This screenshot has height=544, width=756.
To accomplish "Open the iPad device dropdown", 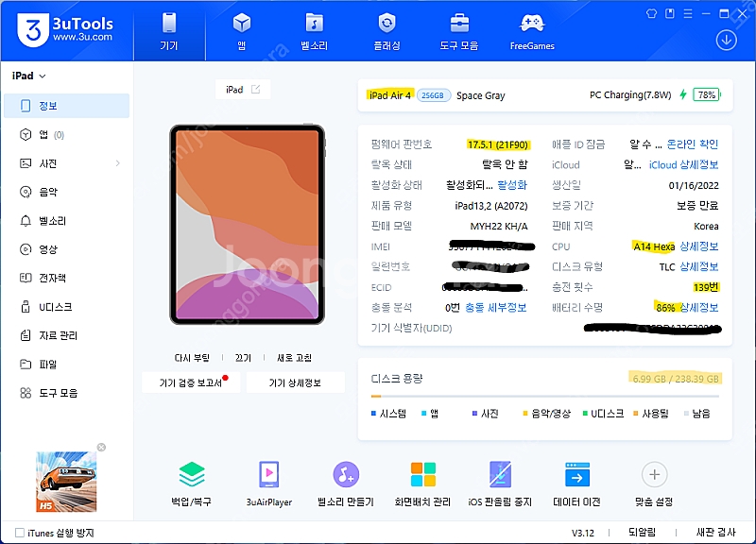I will [x=29, y=76].
